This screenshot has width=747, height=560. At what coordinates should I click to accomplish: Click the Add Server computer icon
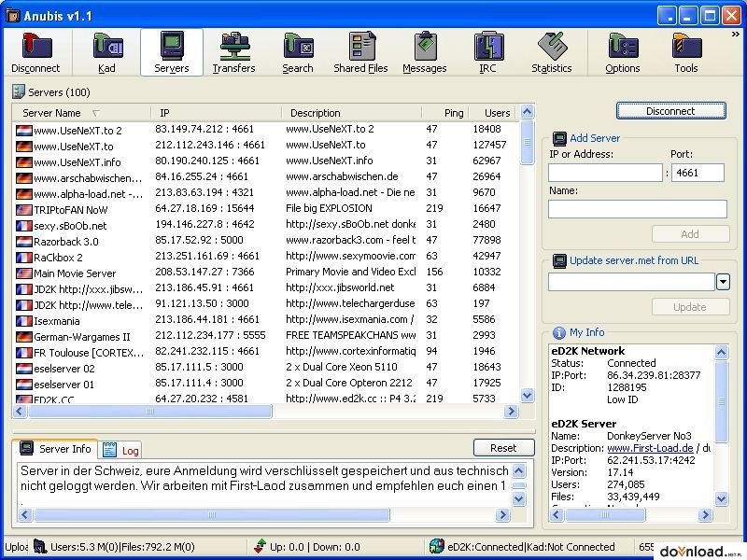[558, 138]
